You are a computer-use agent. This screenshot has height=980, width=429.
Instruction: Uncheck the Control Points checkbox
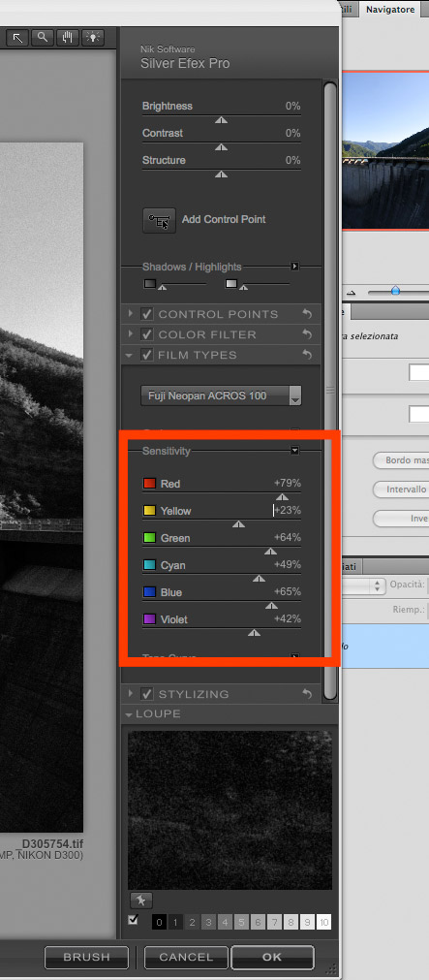click(x=147, y=314)
